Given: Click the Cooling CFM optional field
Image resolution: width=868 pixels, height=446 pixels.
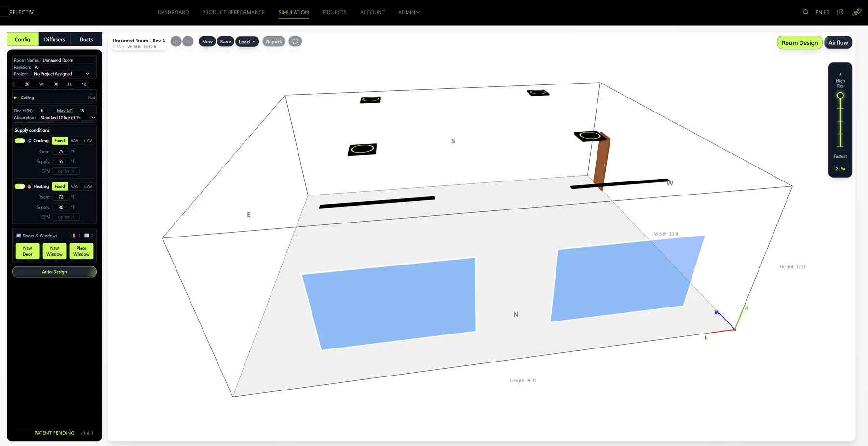Looking at the screenshot, I should pos(66,171).
